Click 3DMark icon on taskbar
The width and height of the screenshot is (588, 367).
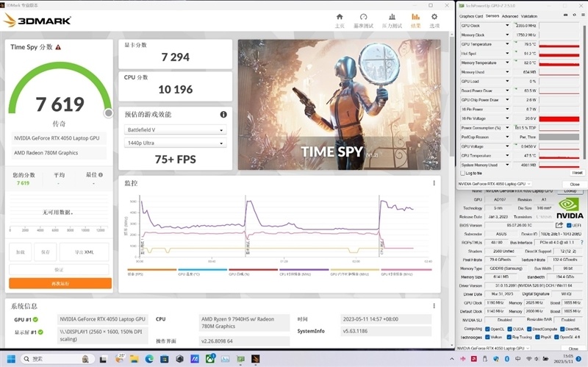coord(255,359)
